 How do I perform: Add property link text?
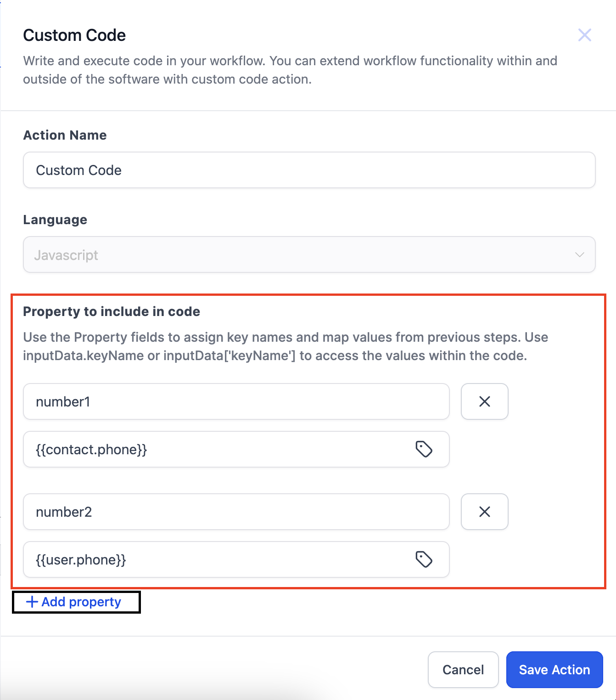coord(81,602)
